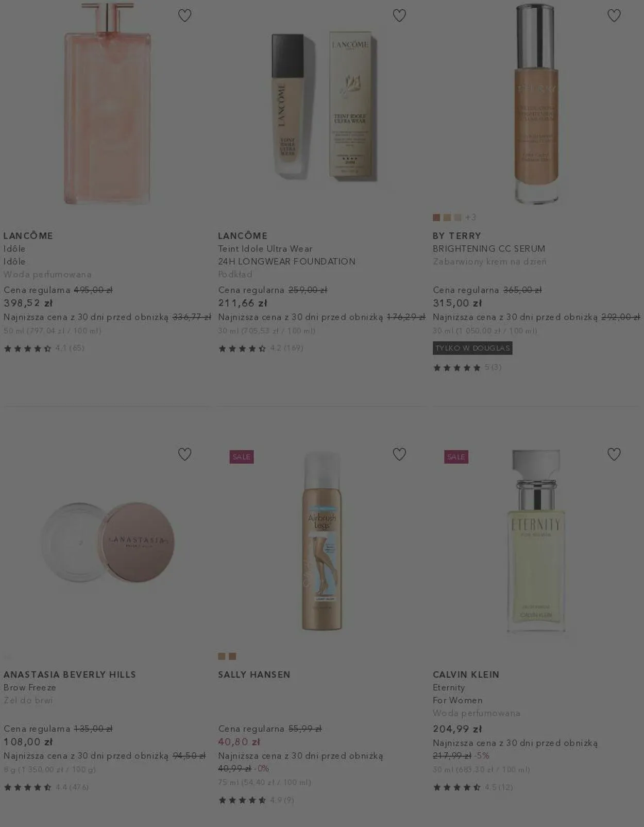Add Lancôme Idôle perfume to wishlist
This screenshot has width=644, height=827.
coord(184,16)
